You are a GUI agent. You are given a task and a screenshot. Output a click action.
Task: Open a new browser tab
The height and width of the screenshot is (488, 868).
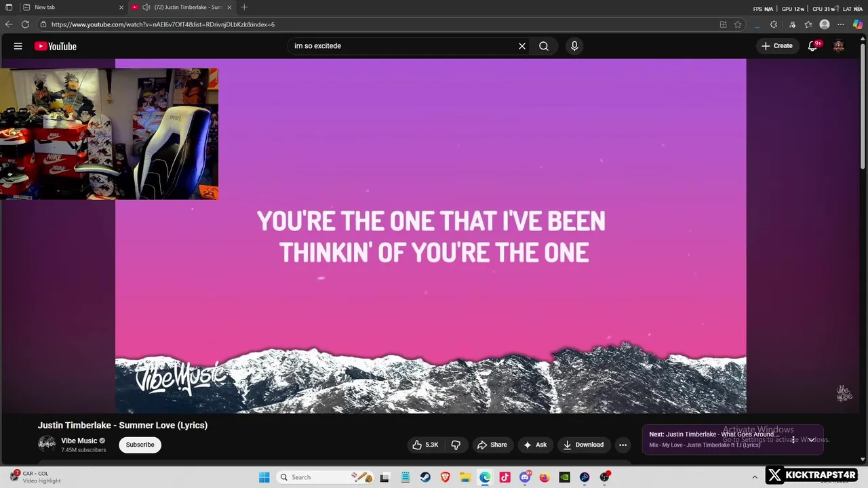point(244,7)
